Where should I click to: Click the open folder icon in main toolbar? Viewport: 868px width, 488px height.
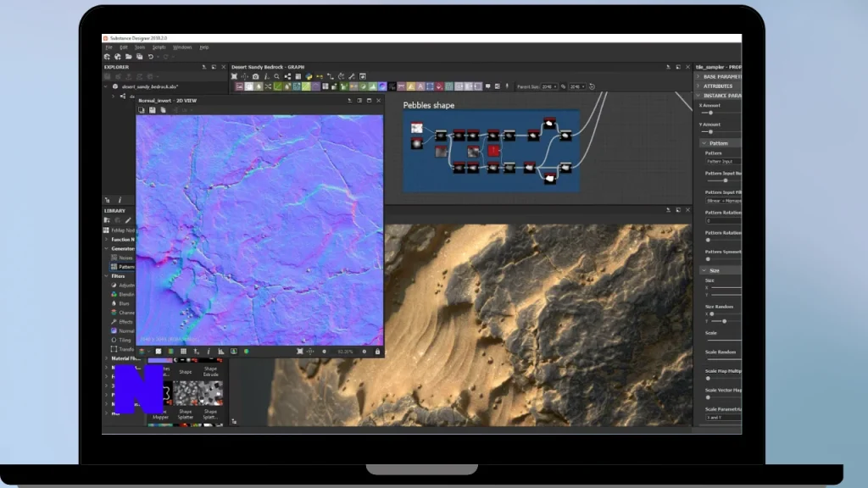[129, 57]
